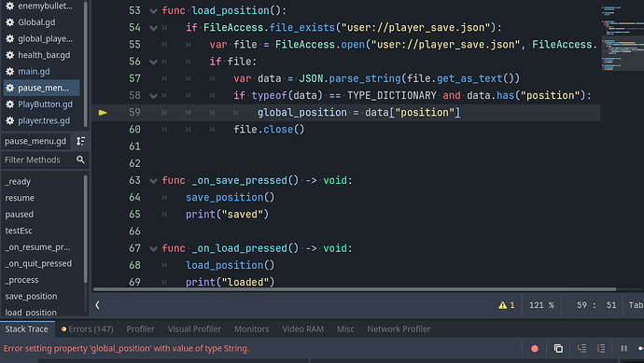
Task: Click the yellow warning icon in status bar
Action: click(x=502, y=305)
